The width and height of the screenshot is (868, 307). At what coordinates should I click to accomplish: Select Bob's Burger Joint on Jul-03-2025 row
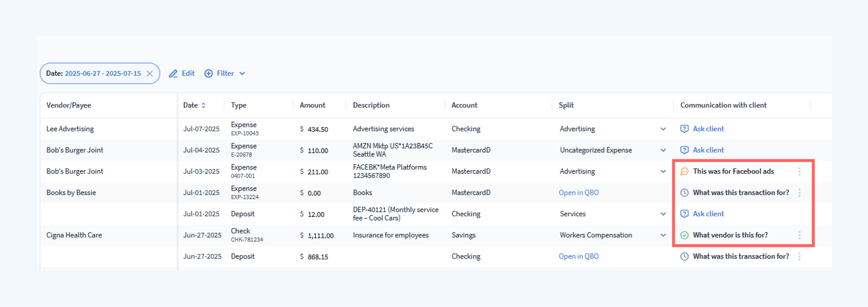pos(75,171)
